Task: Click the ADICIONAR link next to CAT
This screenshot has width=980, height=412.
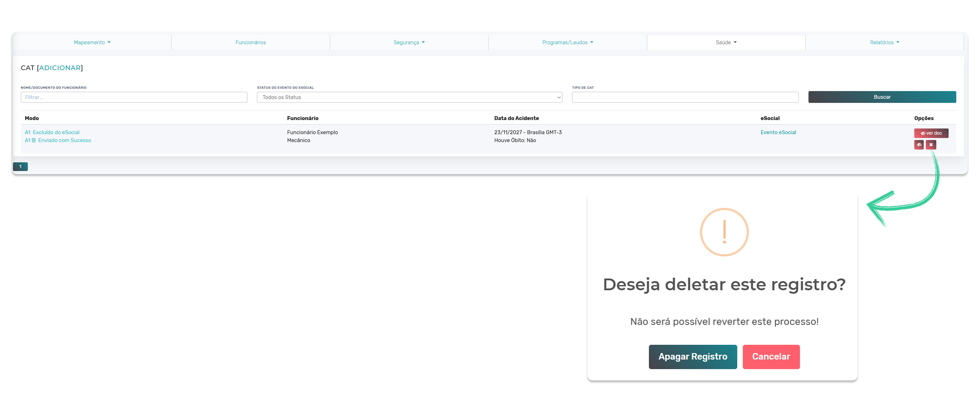Action: coord(60,68)
